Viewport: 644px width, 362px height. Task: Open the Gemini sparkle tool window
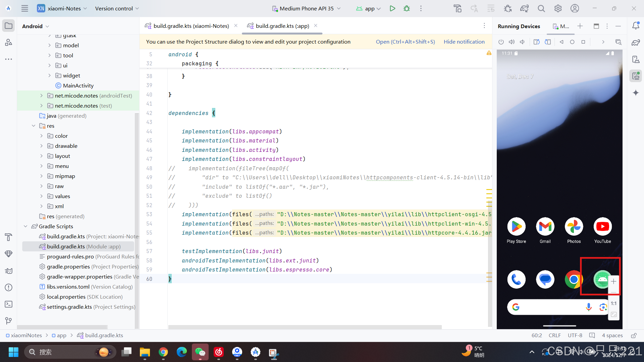click(636, 93)
